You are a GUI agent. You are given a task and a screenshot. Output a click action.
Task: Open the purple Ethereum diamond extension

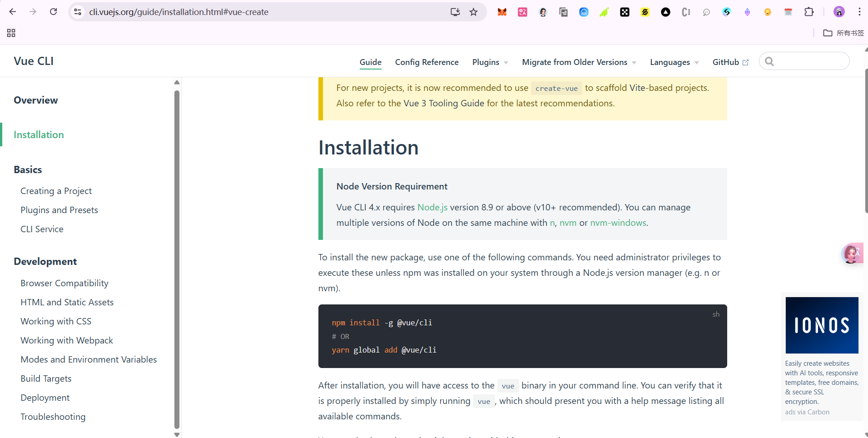[747, 12]
